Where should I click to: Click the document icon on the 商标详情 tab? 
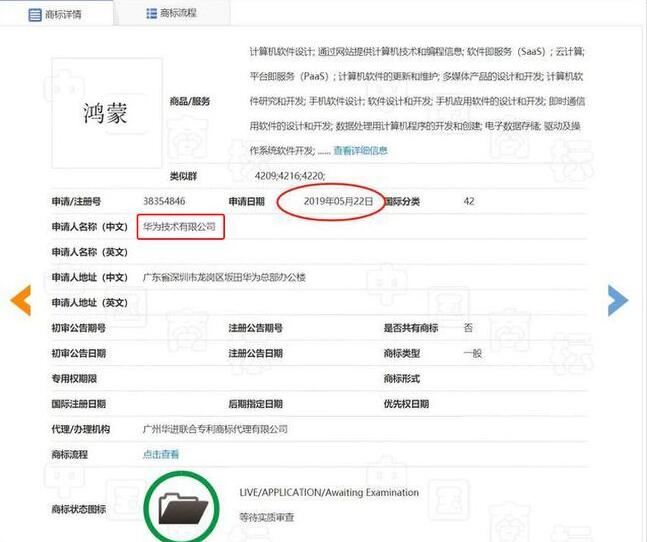[x=35, y=15]
